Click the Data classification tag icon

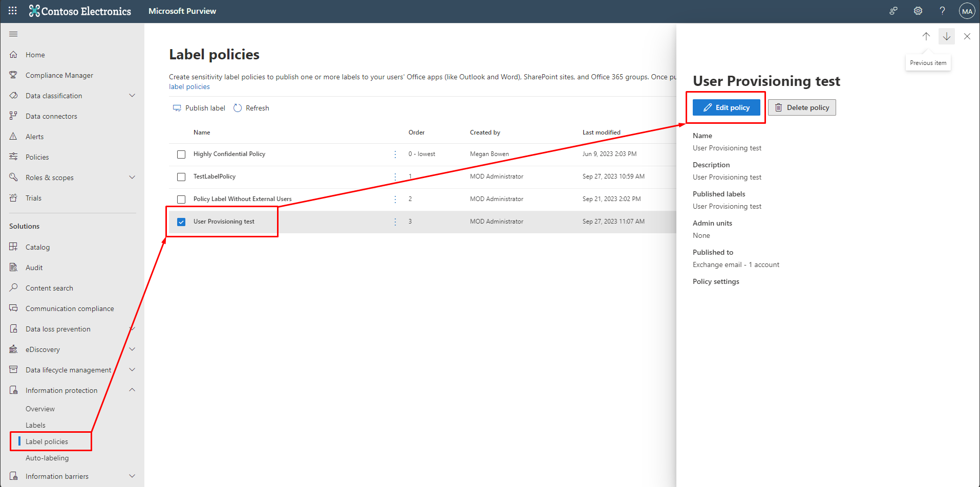click(x=13, y=96)
